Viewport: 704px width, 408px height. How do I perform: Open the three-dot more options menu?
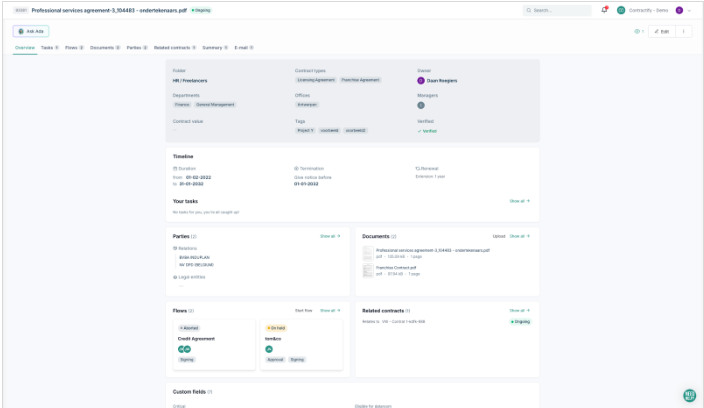click(x=684, y=31)
